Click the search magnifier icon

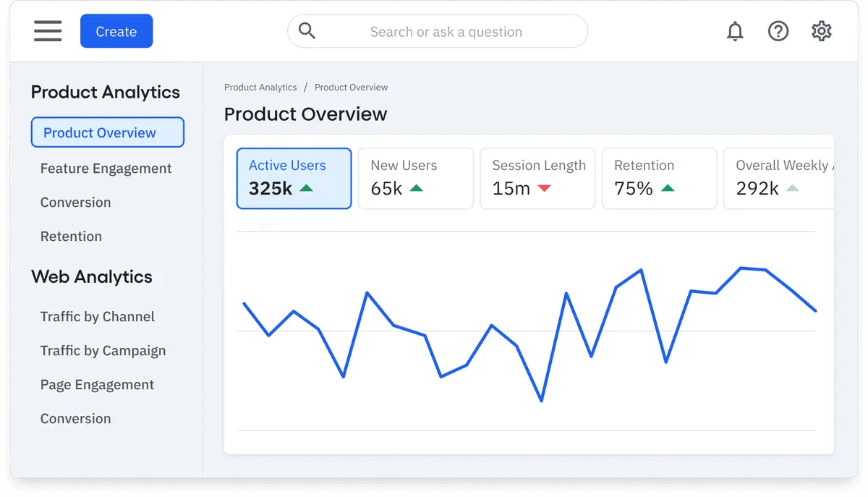[x=306, y=31]
